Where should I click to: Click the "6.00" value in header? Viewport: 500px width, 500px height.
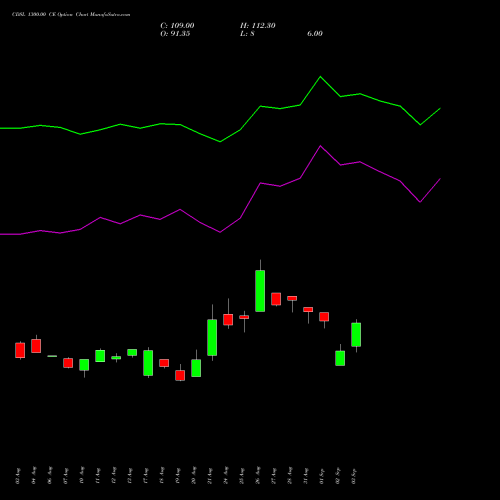click(315, 34)
